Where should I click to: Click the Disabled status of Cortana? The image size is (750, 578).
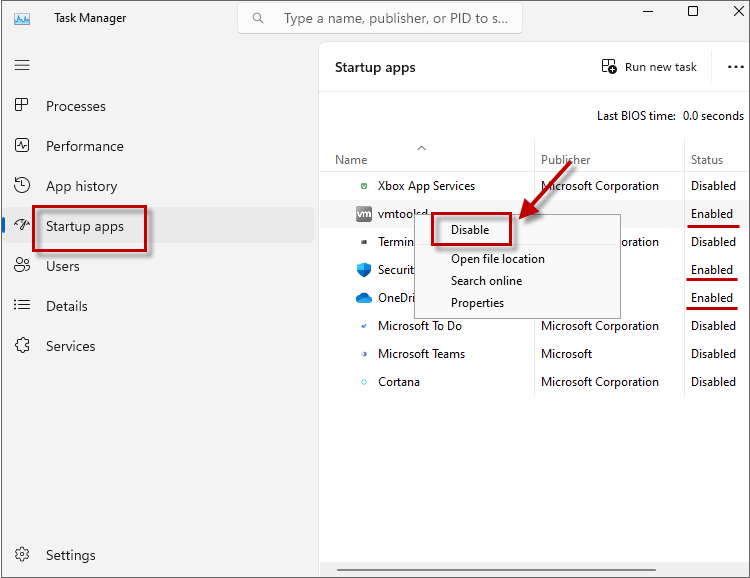[x=713, y=382]
